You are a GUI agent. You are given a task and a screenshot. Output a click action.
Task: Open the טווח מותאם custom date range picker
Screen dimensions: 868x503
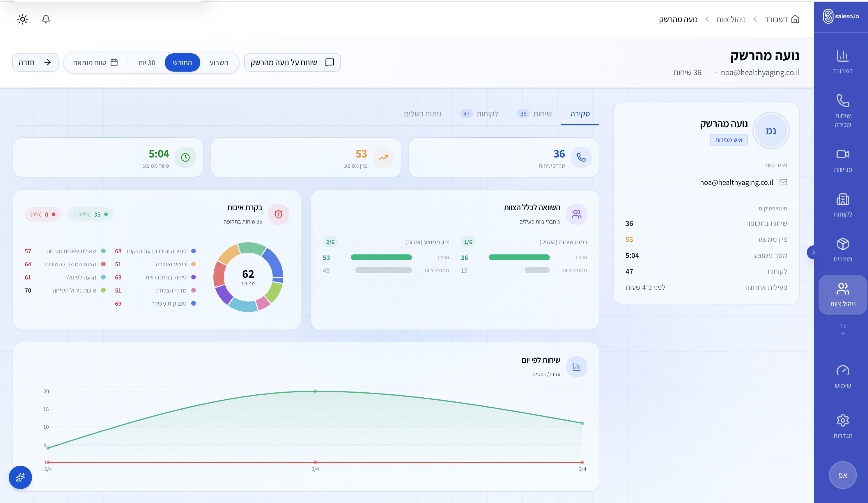coord(95,62)
